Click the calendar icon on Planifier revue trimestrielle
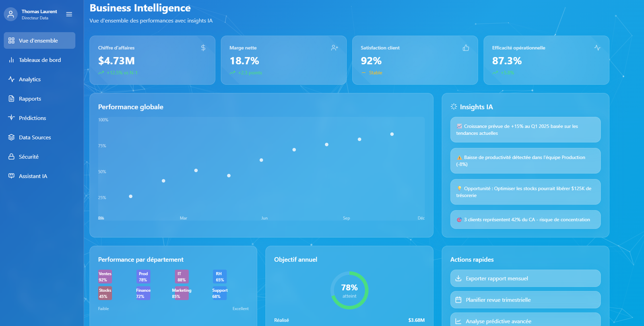The width and height of the screenshot is (644, 326). [458, 300]
